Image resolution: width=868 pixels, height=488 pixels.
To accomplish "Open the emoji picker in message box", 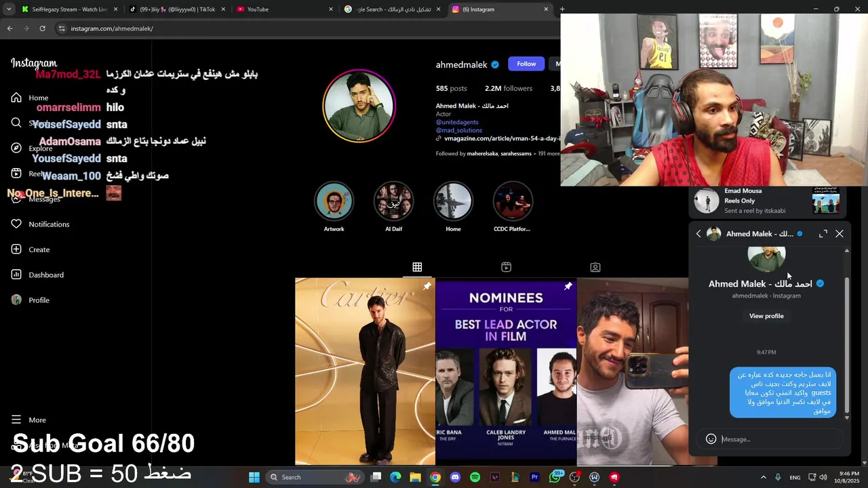I will pos(711,439).
